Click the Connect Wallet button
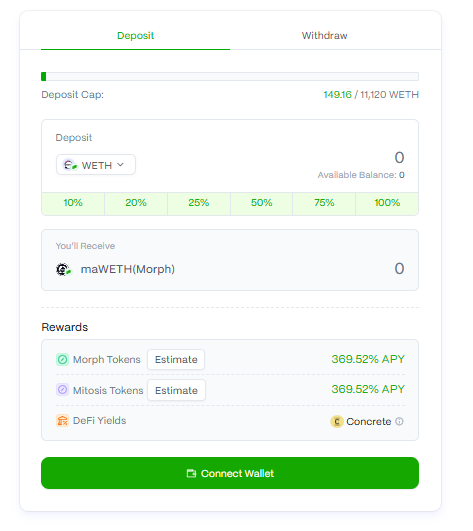This screenshot has height=531, width=473. pos(230,473)
